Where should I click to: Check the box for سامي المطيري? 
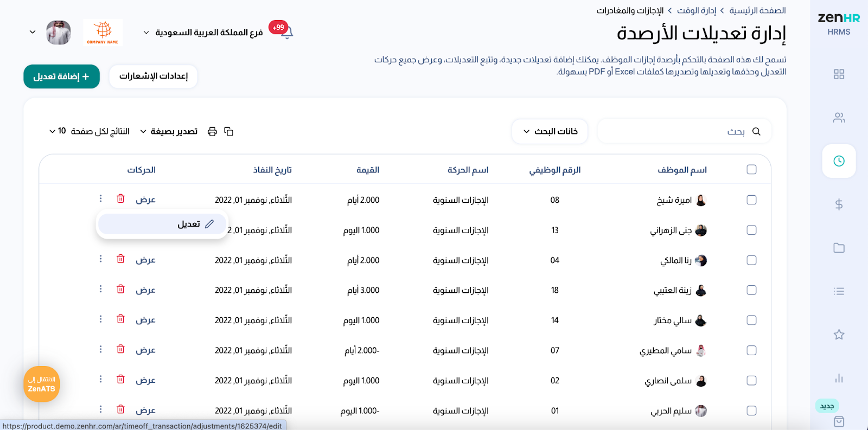click(751, 350)
